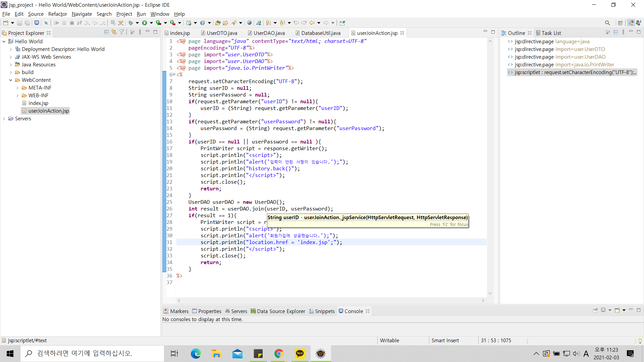644x362 pixels.
Task: Open the Navigate menu
Action: point(82,14)
